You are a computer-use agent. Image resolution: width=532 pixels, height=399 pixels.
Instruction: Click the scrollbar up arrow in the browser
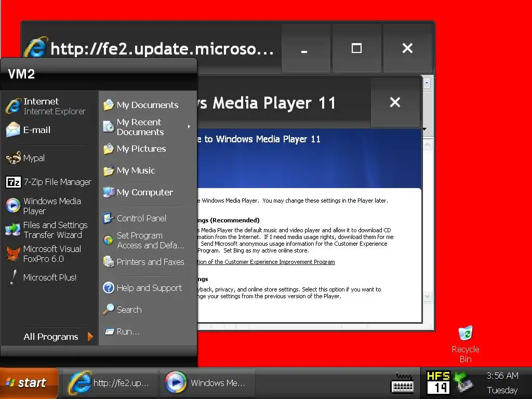click(x=427, y=145)
